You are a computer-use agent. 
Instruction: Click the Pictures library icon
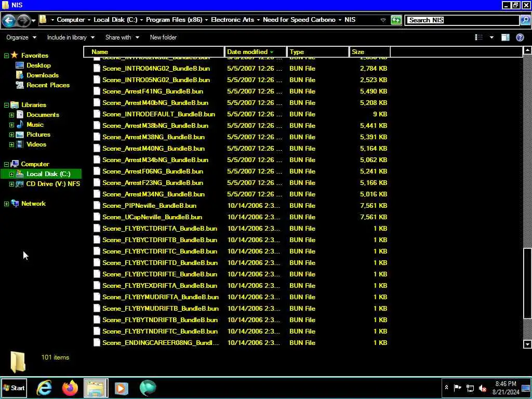pyautogui.click(x=20, y=135)
